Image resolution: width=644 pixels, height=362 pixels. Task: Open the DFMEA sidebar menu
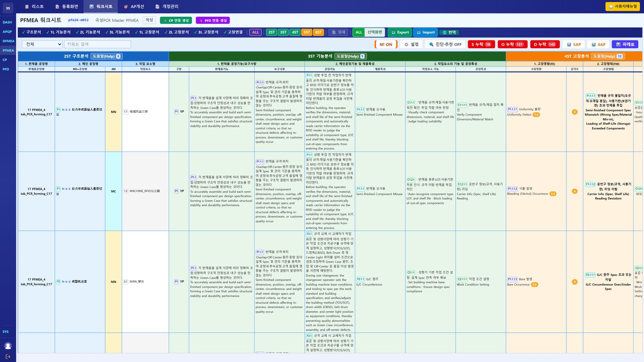(8, 41)
